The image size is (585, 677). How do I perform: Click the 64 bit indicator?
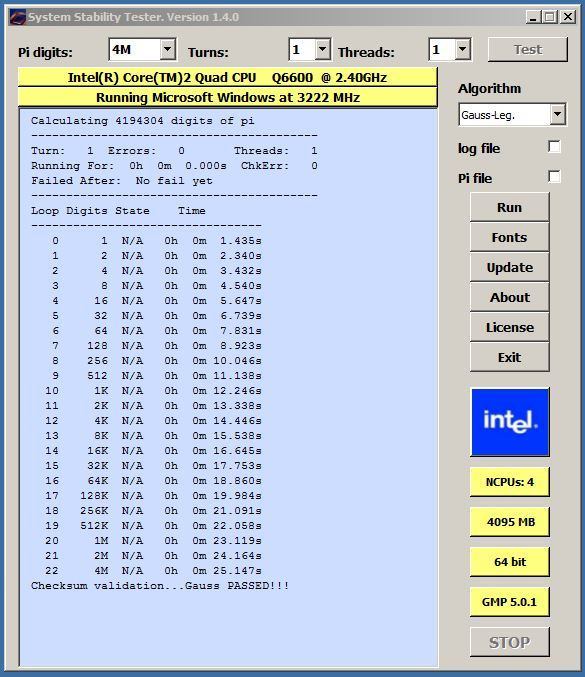[x=509, y=562]
